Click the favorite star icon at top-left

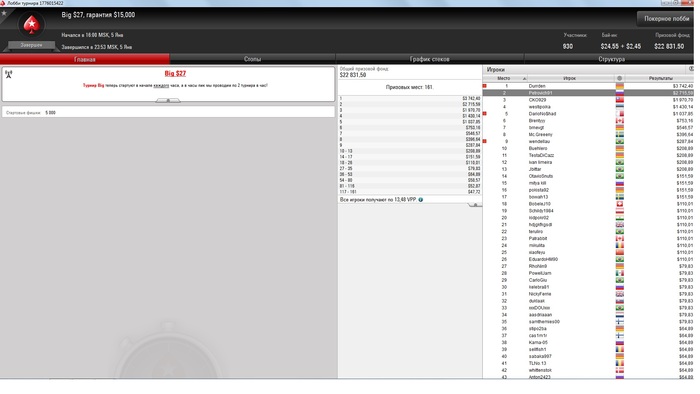click(4, 13)
